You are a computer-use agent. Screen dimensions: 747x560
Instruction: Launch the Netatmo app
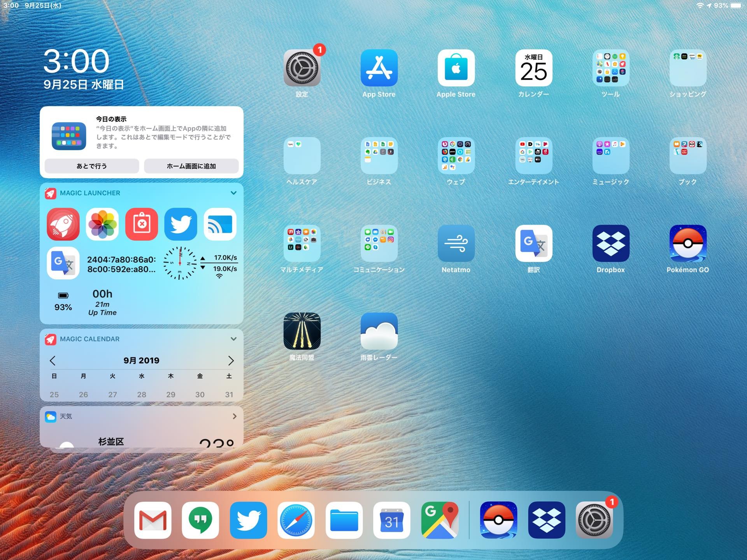456,244
